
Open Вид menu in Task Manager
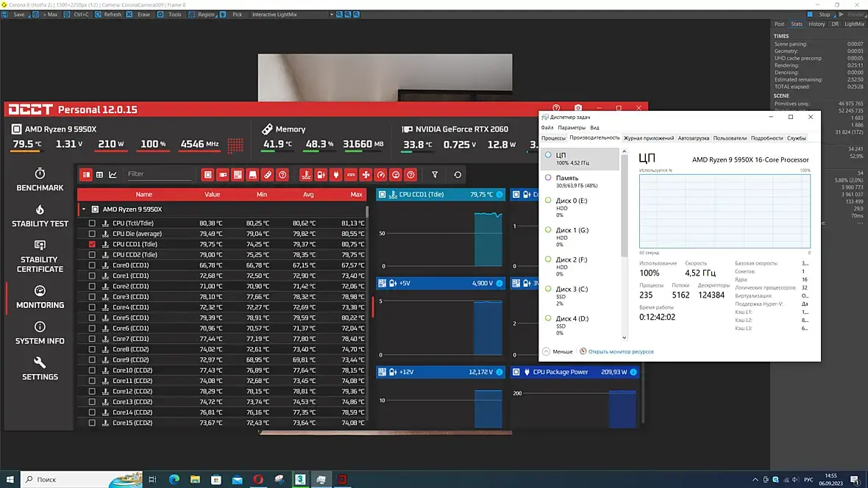tap(594, 127)
